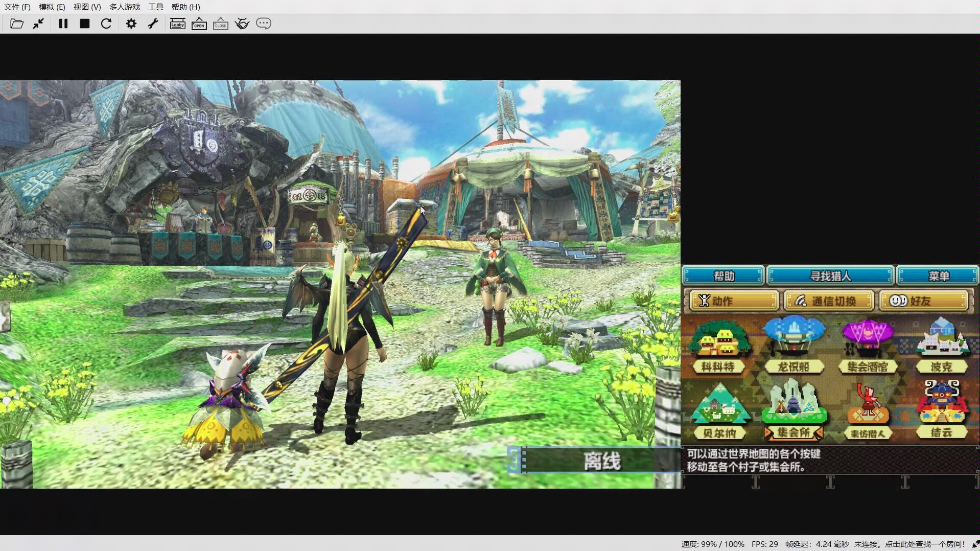Tap the blue 帮助 button in game
This screenshot has width=980, height=551.
point(724,276)
